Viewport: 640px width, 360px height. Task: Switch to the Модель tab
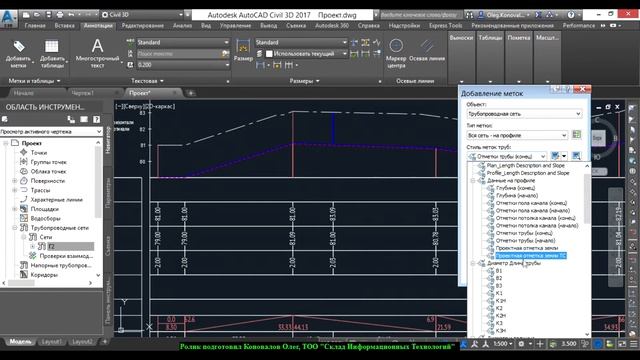pos(20,342)
